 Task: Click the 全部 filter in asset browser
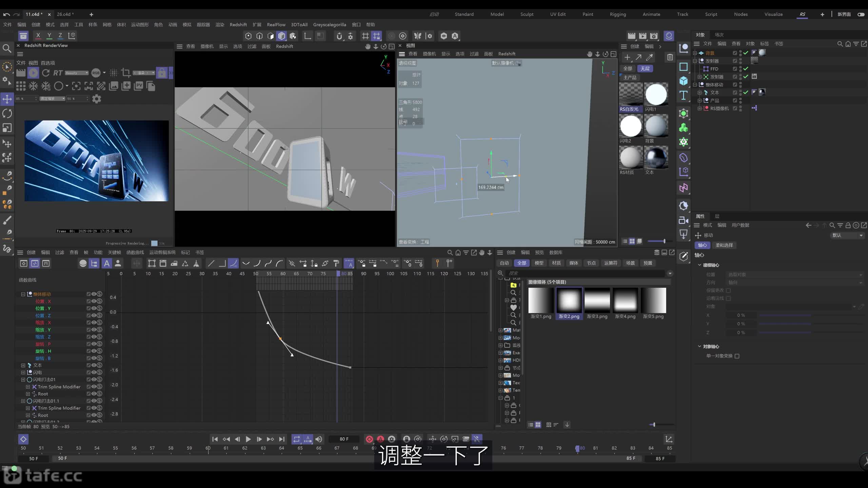[x=521, y=263]
